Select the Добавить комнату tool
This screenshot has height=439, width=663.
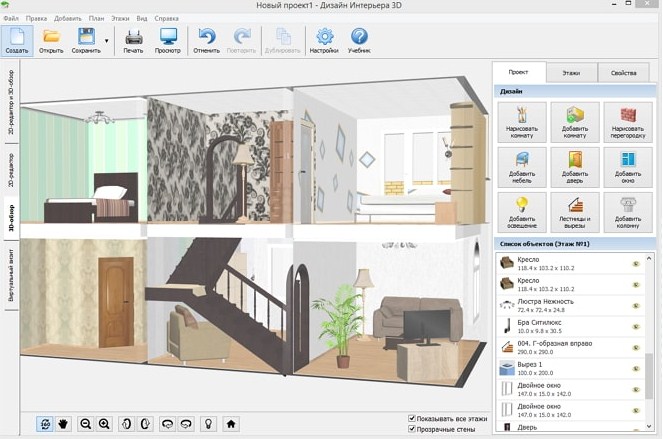click(575, 122)
